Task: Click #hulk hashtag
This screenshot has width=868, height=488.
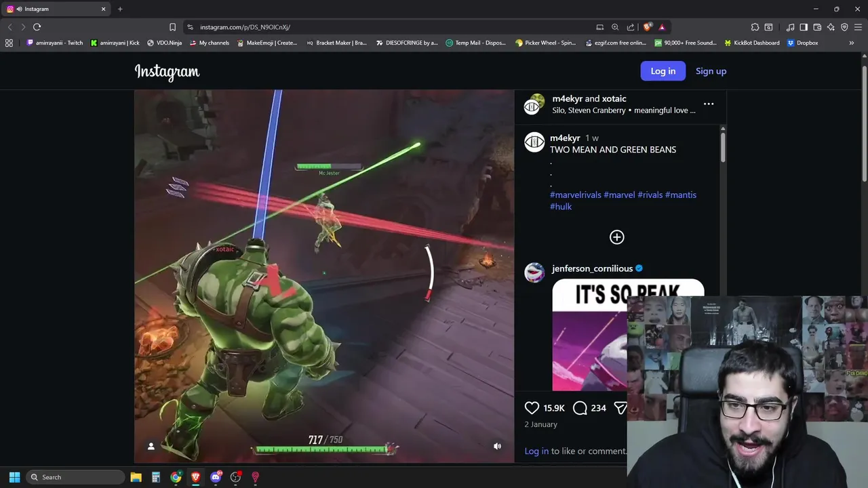Action: [x=561, y=207]
